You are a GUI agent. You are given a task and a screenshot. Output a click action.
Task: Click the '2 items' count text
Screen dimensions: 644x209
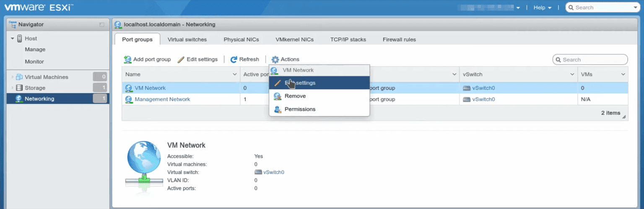point(610,113)
